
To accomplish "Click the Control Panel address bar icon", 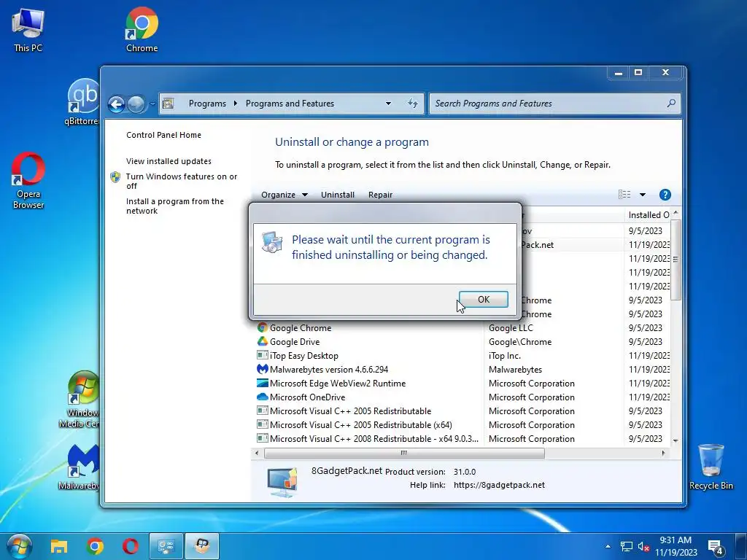I will click(x=169, y=104).
